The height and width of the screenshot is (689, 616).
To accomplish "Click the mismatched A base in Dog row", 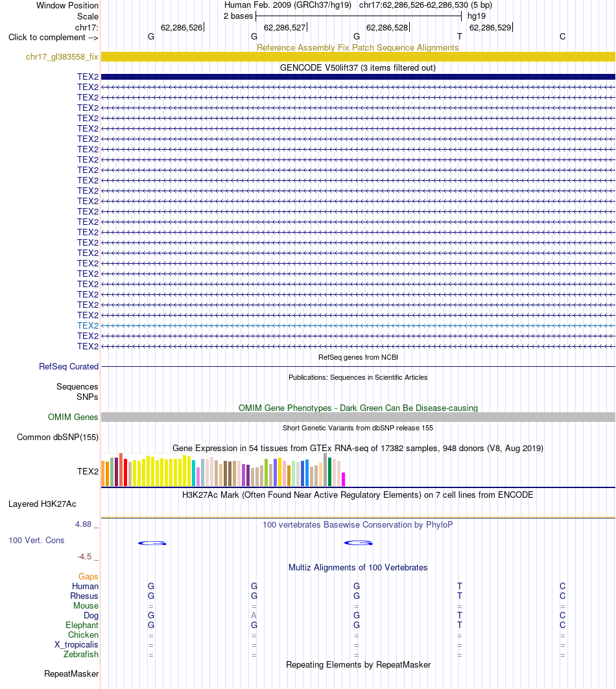I will click(254, 615).
